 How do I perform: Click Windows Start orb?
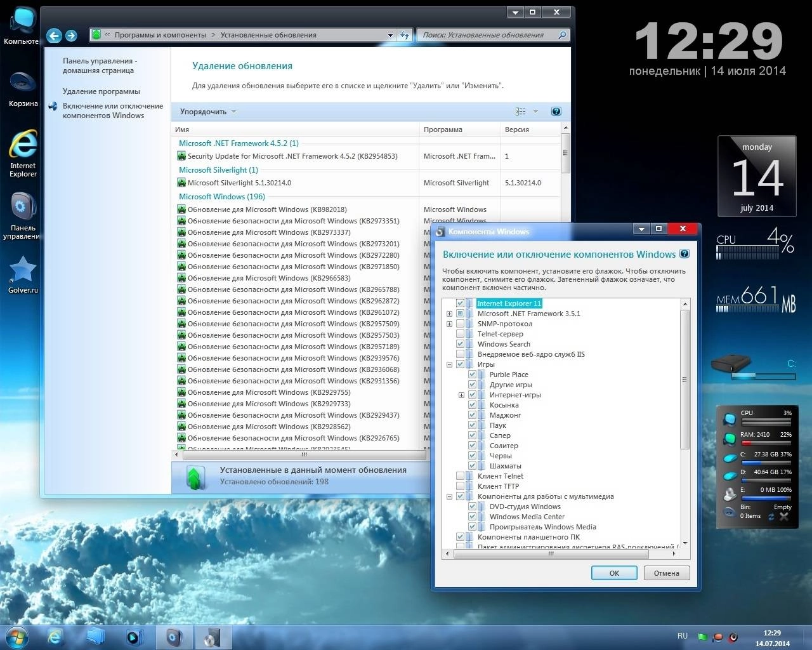click(16, 637)
